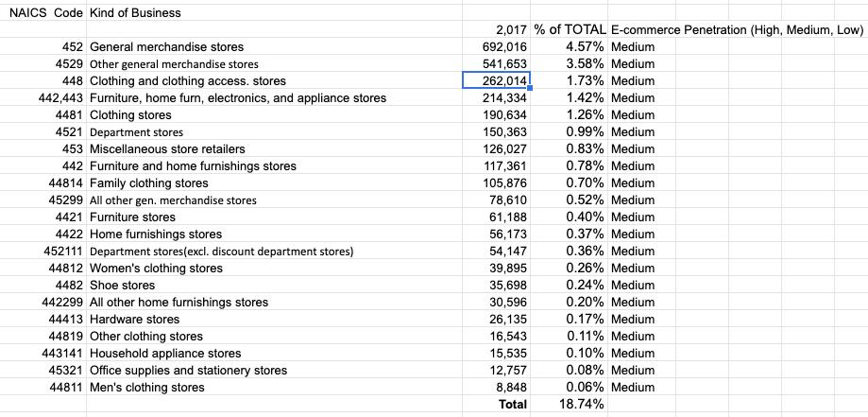Click the value 541,653
Screen dimensions: 868x417
[496, 63]
